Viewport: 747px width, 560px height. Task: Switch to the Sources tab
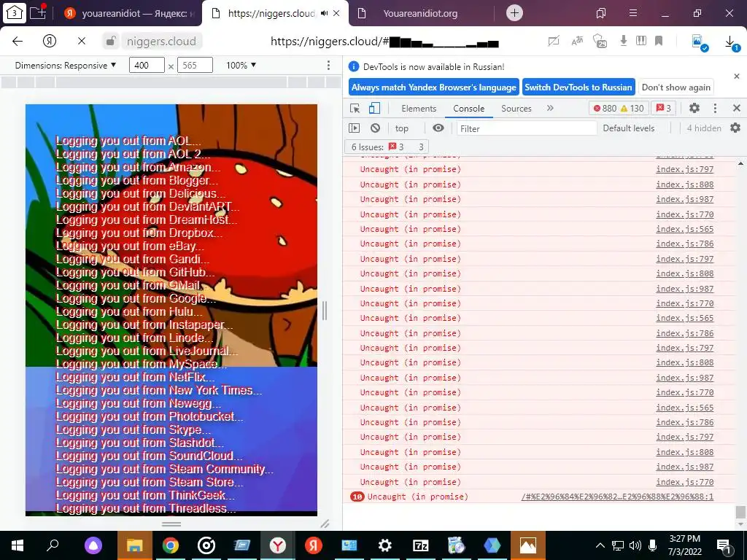(x=516, y=109)
